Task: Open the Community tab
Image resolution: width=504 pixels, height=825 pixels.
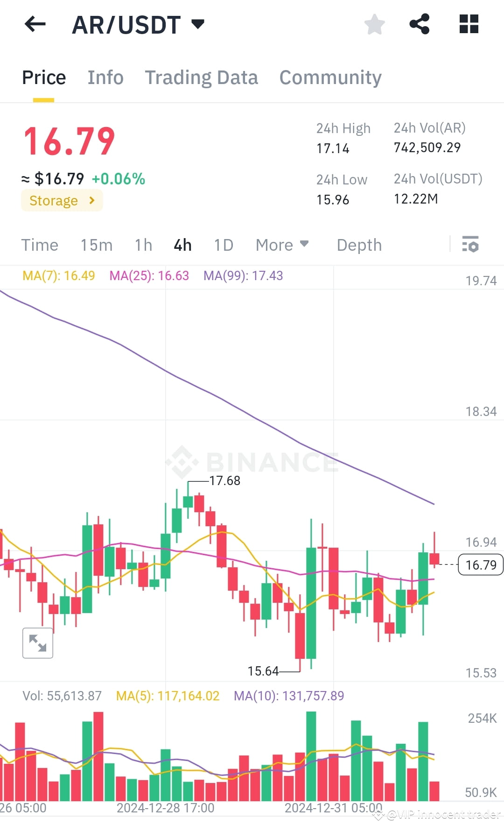Action: (x=330, y=77)
